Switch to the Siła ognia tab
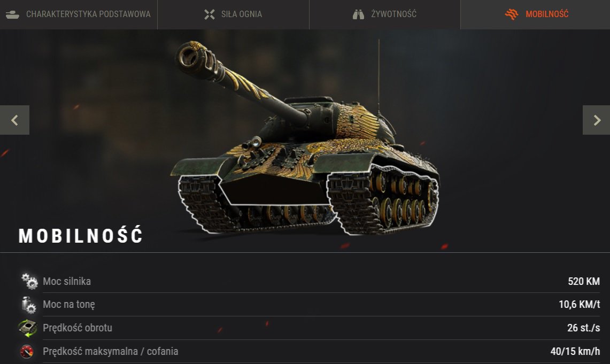This screenshot has width=610, height=364. click(x=233, y=14)
